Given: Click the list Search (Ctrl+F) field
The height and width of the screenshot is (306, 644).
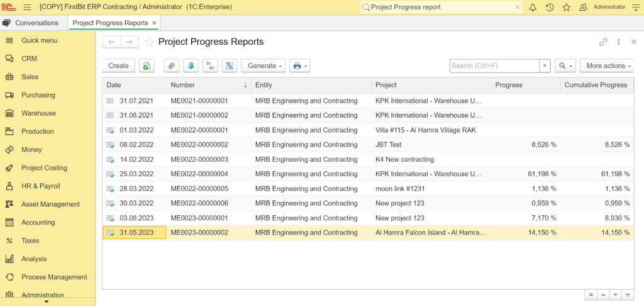Looking at the screenshot, I should (x=494, y=66).
